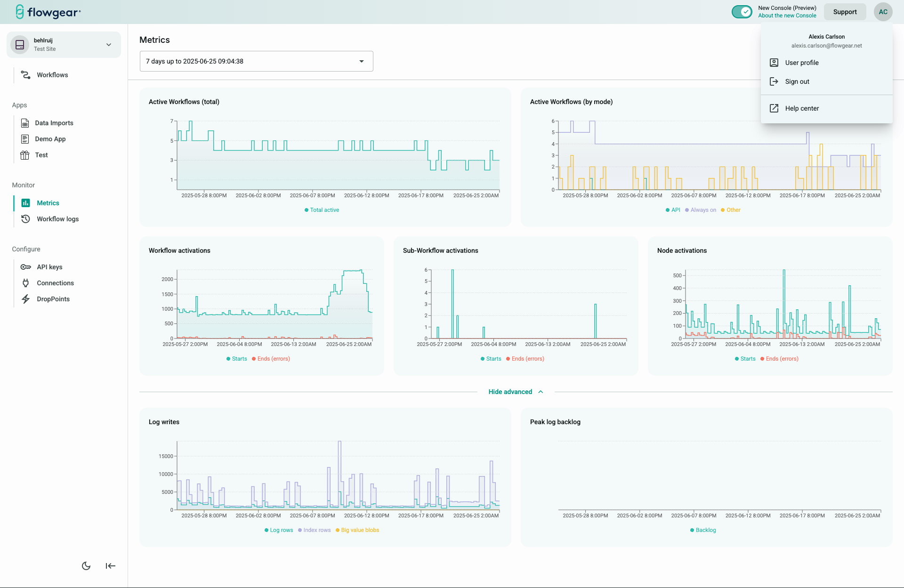This screenshot has height=588, width=904.
Task: Toggle Big value blobs legend swatch
Action: [x=338, y=530]
